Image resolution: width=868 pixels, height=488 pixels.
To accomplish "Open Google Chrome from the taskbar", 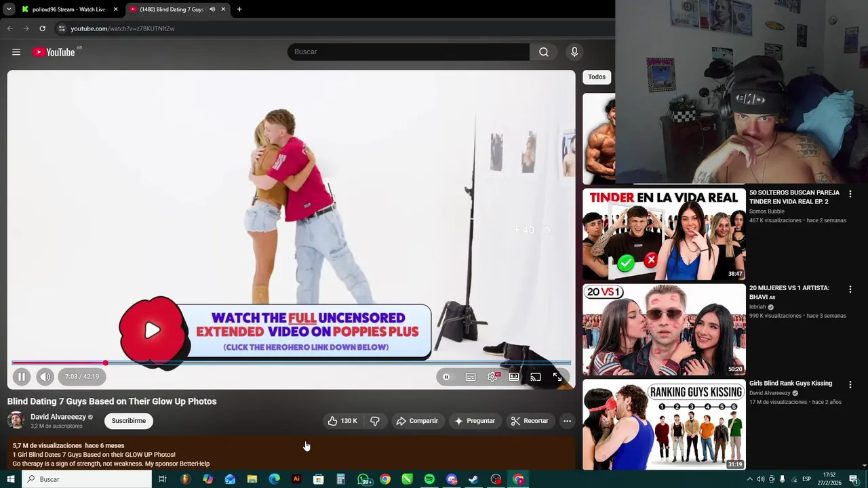I will (385, 479).
